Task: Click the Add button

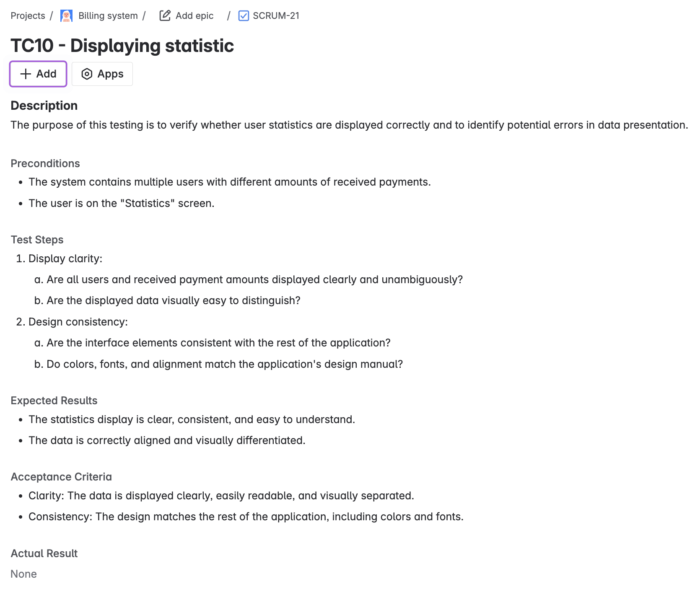Action: [38, 74]
